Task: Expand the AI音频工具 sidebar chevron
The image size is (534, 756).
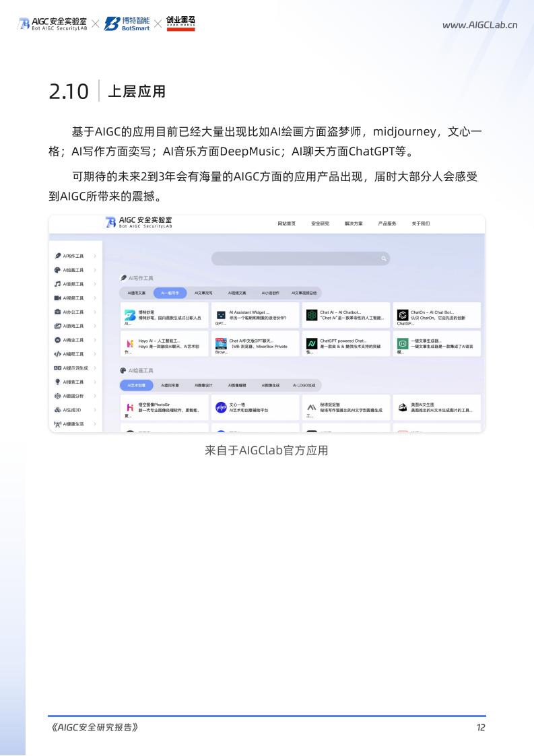Action: pyautogui.click(x=95, y=284)
